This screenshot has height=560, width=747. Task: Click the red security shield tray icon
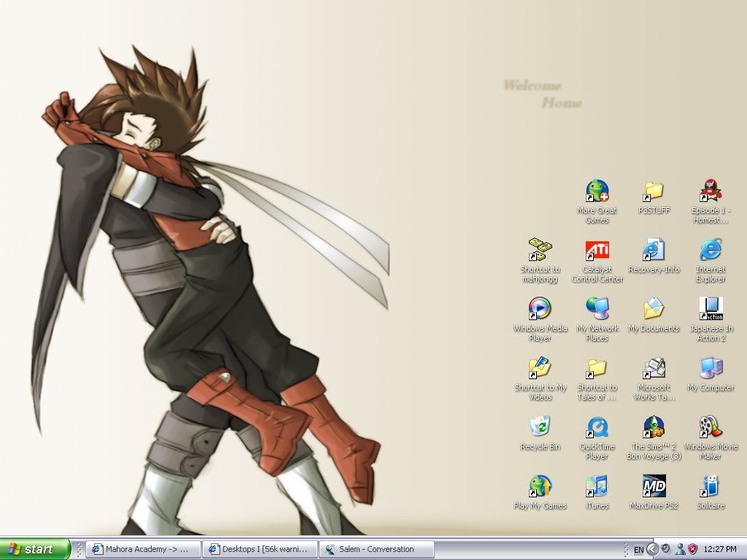pos(693,549)
